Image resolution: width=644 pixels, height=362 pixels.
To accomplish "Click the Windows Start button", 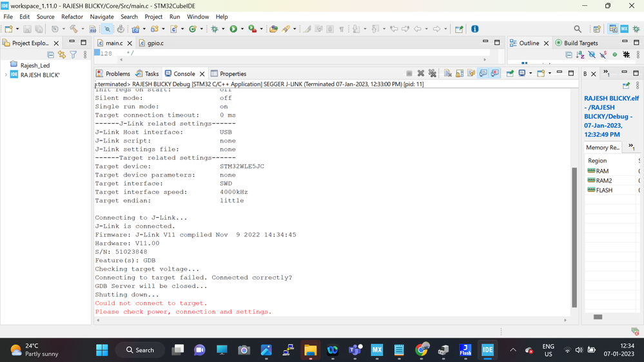I will click(x=101, y=350).
